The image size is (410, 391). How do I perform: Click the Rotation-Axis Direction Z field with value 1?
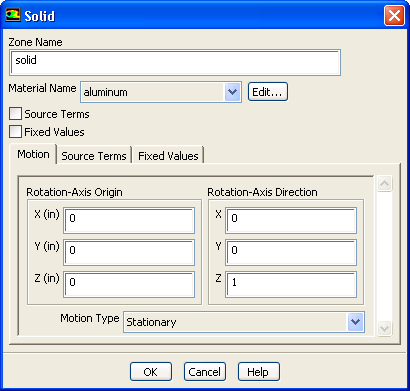tap(291, 284)
